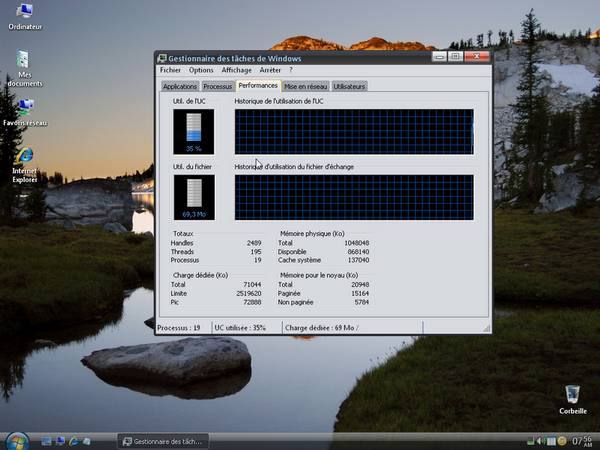Launch Internet Explorer from the desktop

[x=24, y=165]
